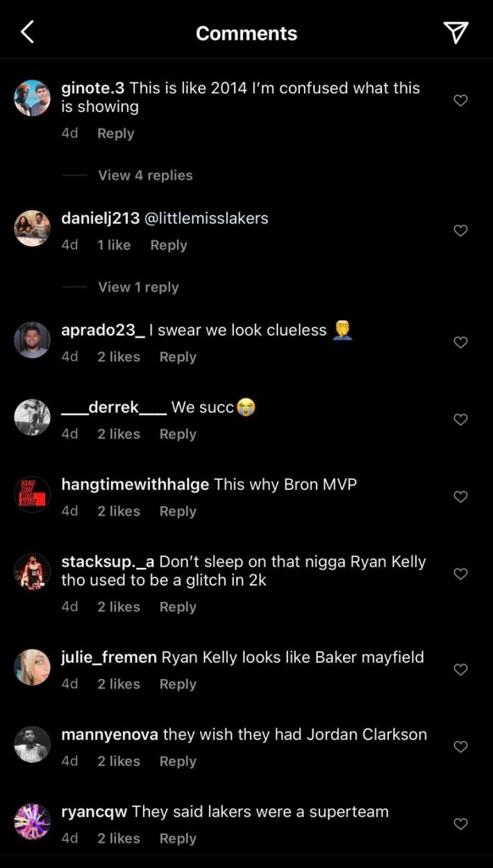
Task: View the 2 likes on ___derrek___'s comment
Action: pos(119,434)
